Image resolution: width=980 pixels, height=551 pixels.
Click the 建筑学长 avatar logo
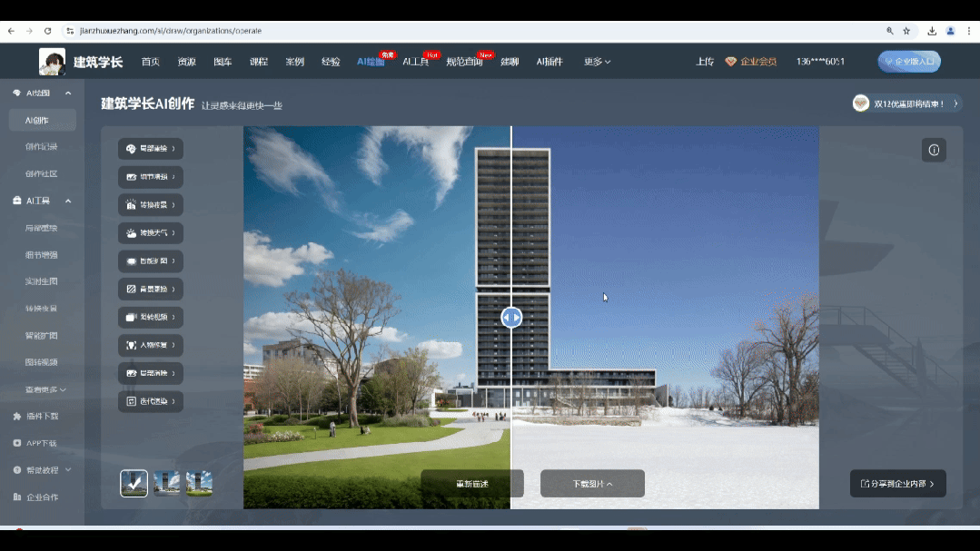[x=52, y=62]
